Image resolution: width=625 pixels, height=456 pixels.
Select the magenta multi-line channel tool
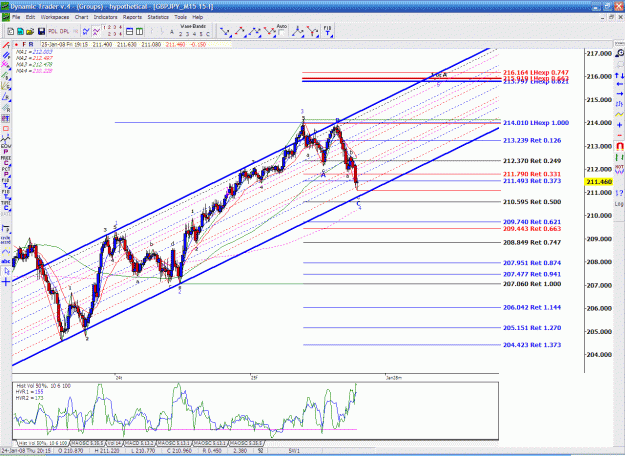coord(6,65)
